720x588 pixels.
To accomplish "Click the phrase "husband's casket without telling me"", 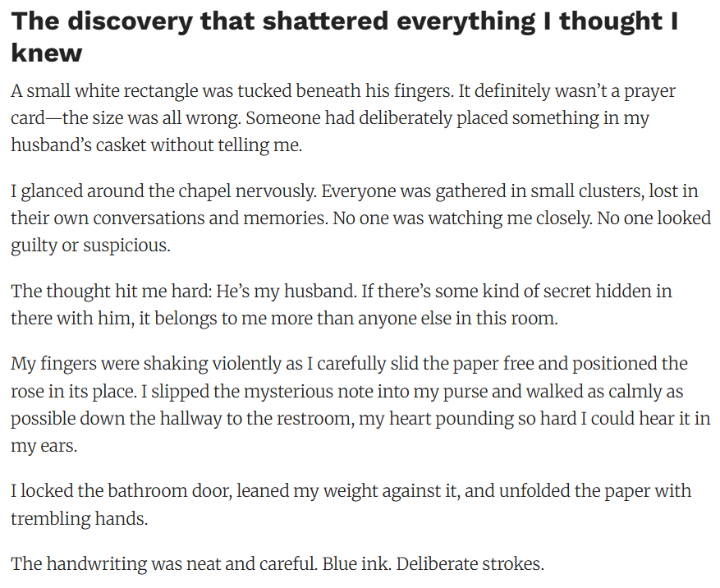I will pos(151,145).
